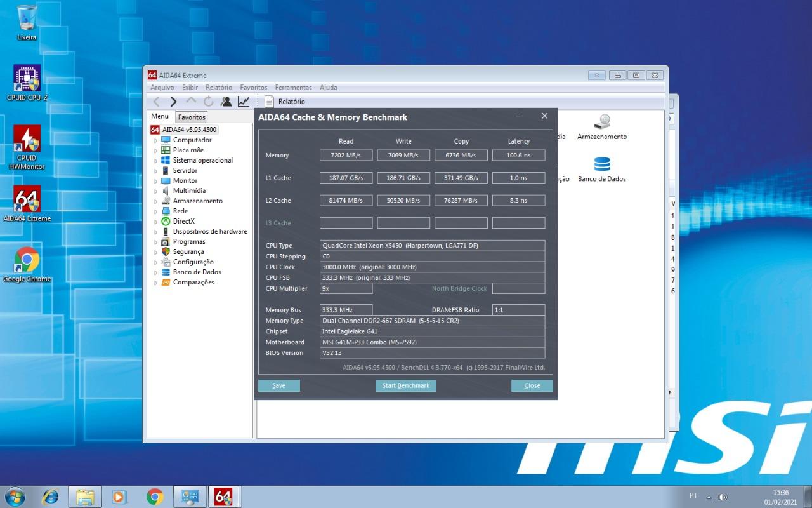Select the DirectX tree item
This screenshot has width=812, height=508.
184,221
